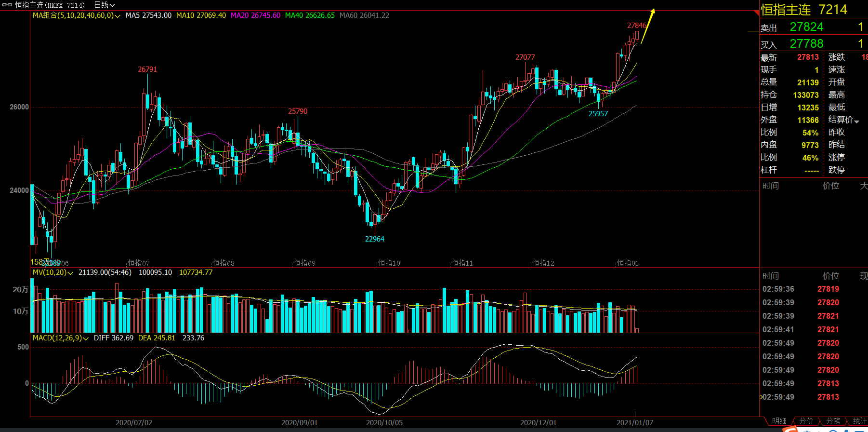Switch to the 统计 tab
Viewport: 868px width, 432px height.
tap(860, 421)
